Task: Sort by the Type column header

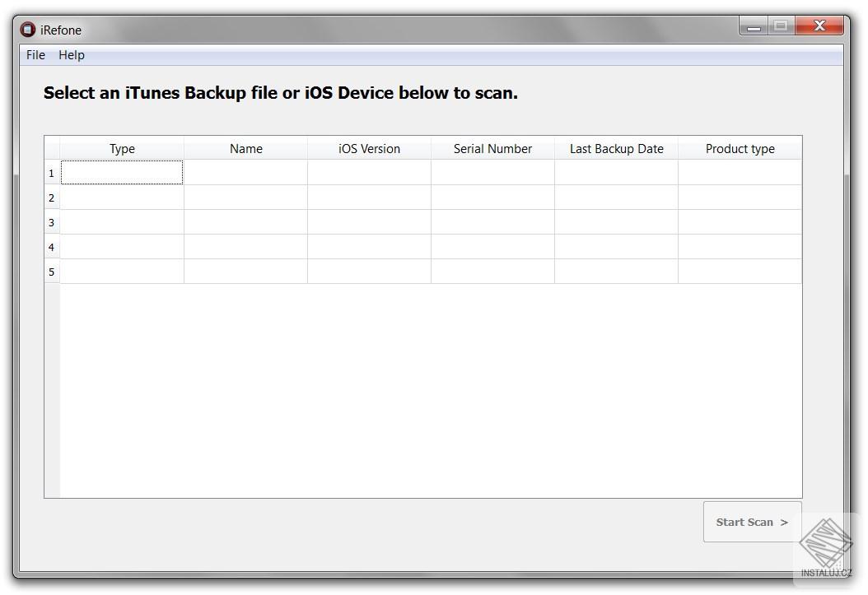Action: click(x=122, y=148)
